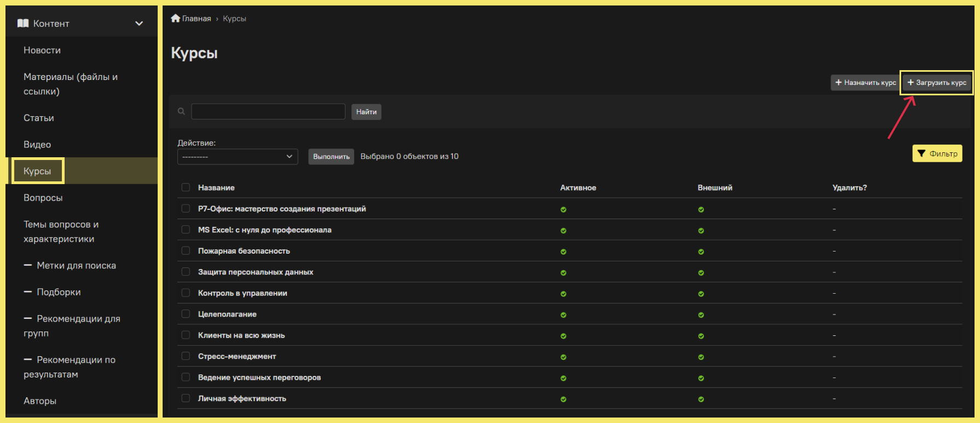The image size is (980, 423).
Task: Check the Клиенты на всю жизнь checkbox
Action: pyautogui.click(x=186, y=335)
